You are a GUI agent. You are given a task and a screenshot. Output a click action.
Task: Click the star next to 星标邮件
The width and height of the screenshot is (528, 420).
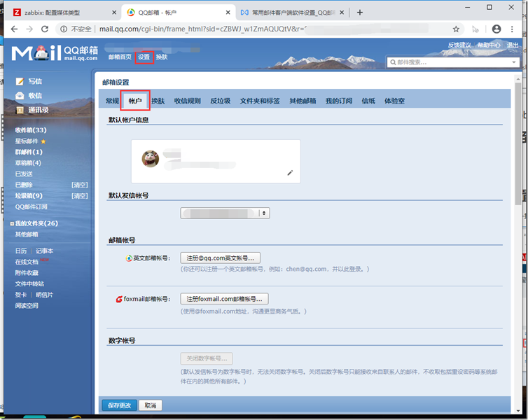(x=43, y=141)
